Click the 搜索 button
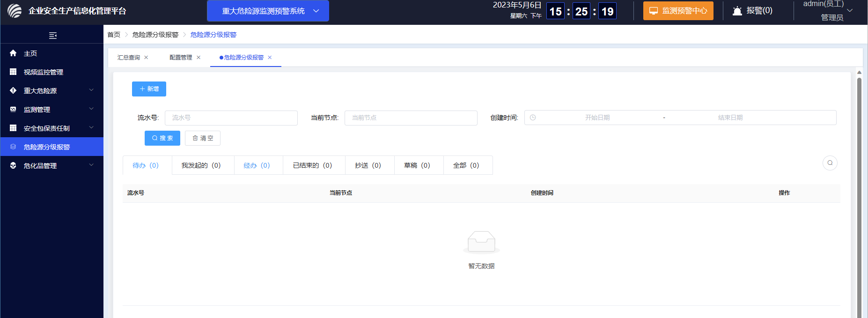Image resolution: width=868 pixels, height=318 pixels. (x=162, y=138)
